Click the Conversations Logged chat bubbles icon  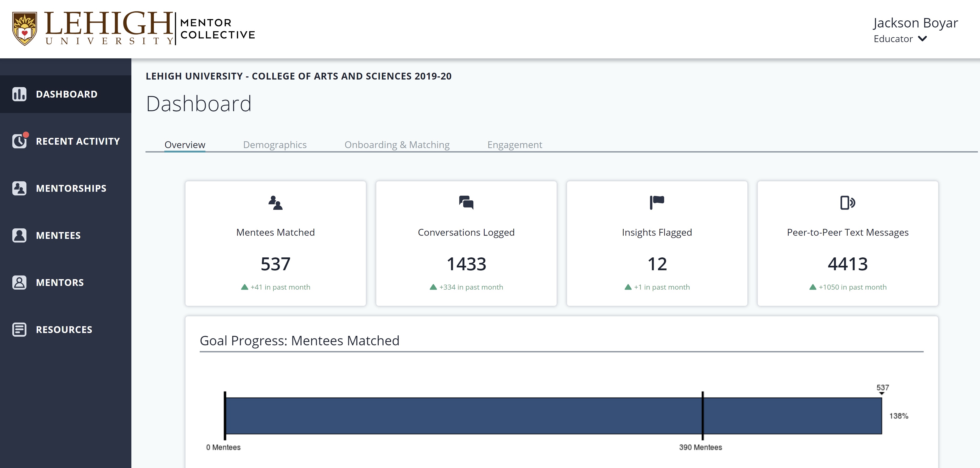466,203
